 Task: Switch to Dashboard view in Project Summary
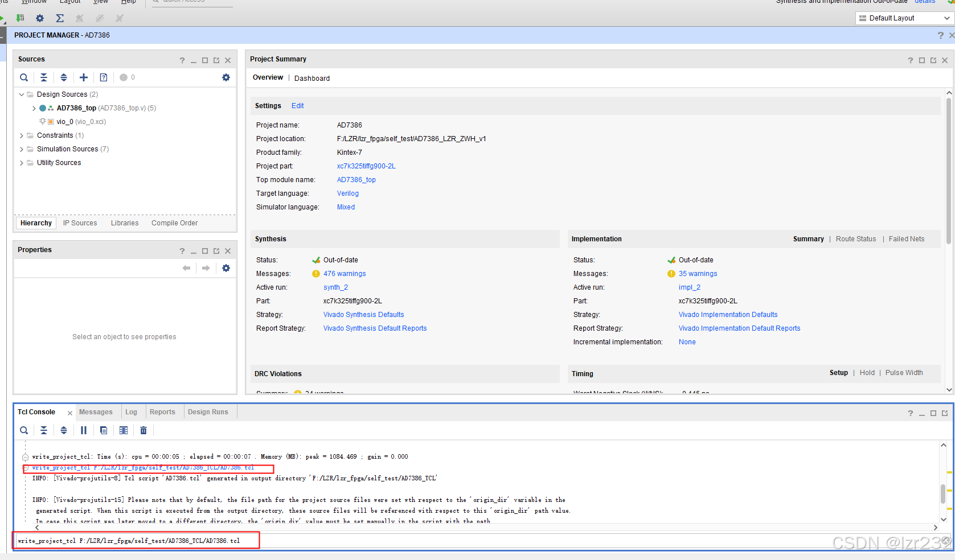312,79
